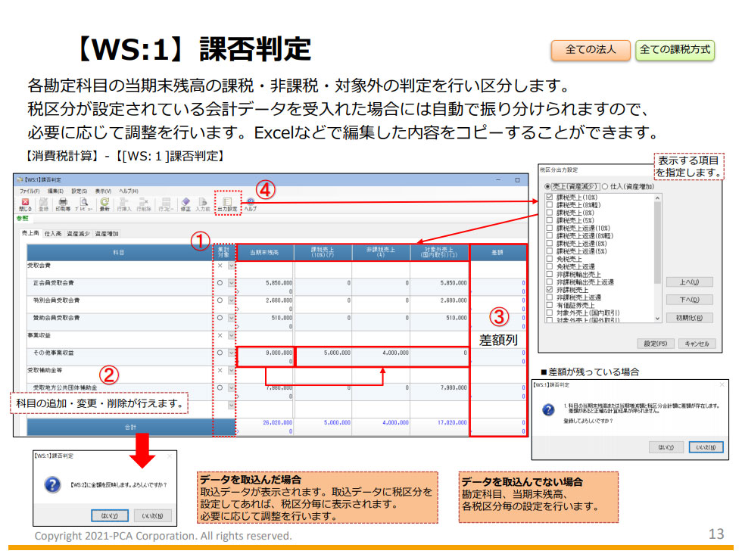742x560 pixels.
Task: Open the dropdown beside その他事業収益 row
Action: pyautogui.click(x=231, y=352)
